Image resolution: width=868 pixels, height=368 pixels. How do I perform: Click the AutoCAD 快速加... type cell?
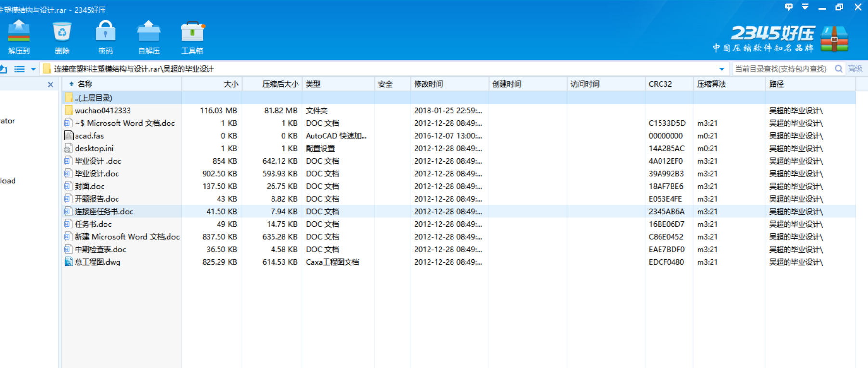pos(336,136)
